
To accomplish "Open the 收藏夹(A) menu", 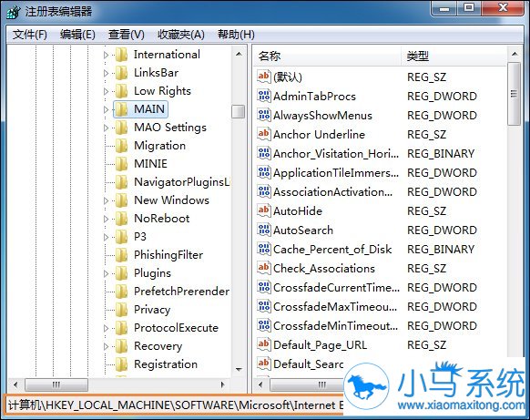I will click(181, 34).
